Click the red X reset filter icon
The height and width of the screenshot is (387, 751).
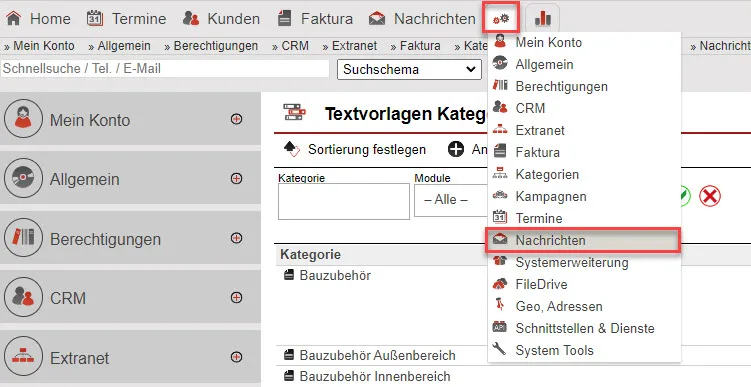click(710, 196)
